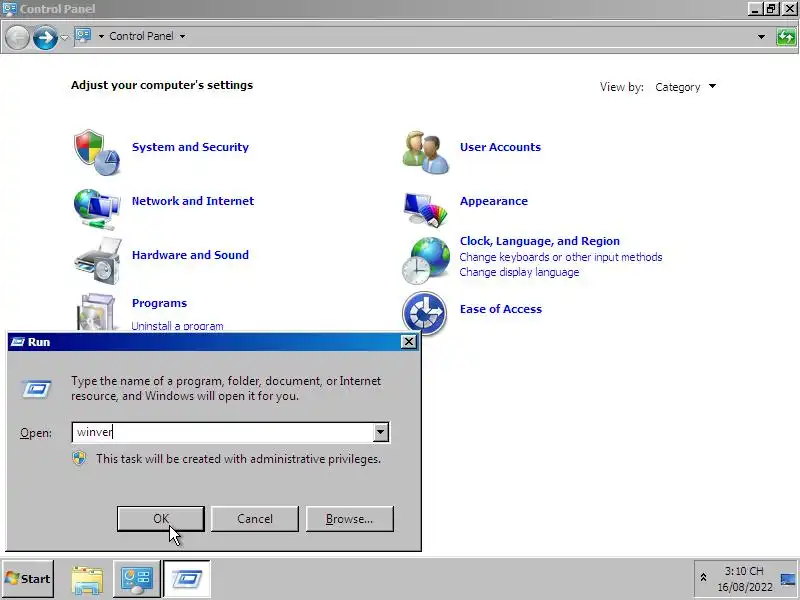Open the Appearance link
The image size is (800, 600).
tap(494, 201)
